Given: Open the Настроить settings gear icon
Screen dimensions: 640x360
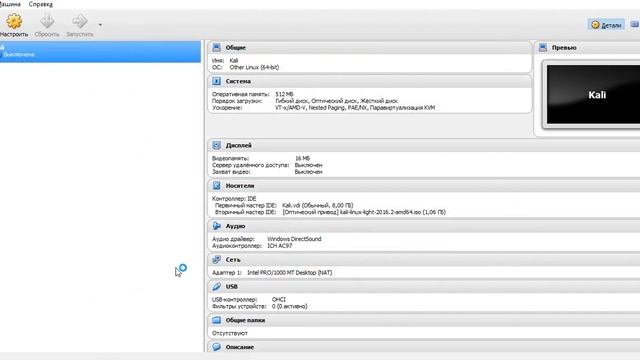Looking at the screenshot, I should (14, 21).
